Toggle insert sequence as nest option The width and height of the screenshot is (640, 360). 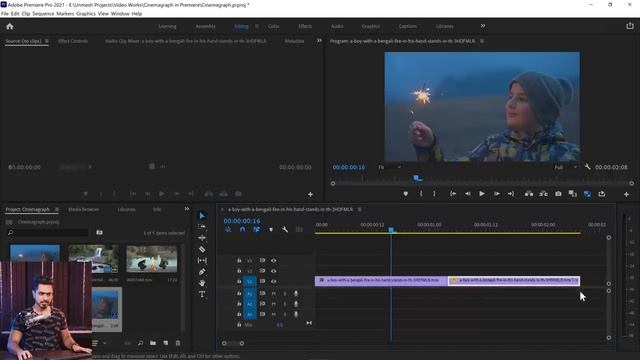(228, 230)
